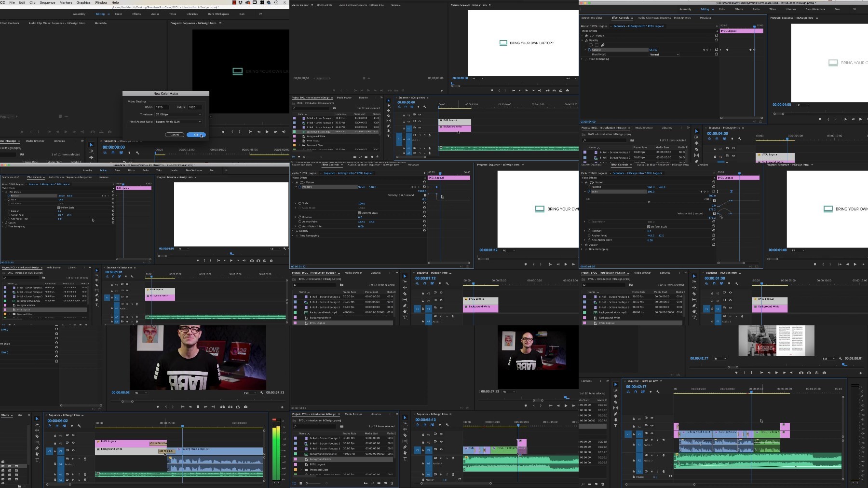Viewport: 868px width, 488px height.
Task: Select the Razor tool beside the 00:00:06:02 timeline
Action: [x=37, y=436]
